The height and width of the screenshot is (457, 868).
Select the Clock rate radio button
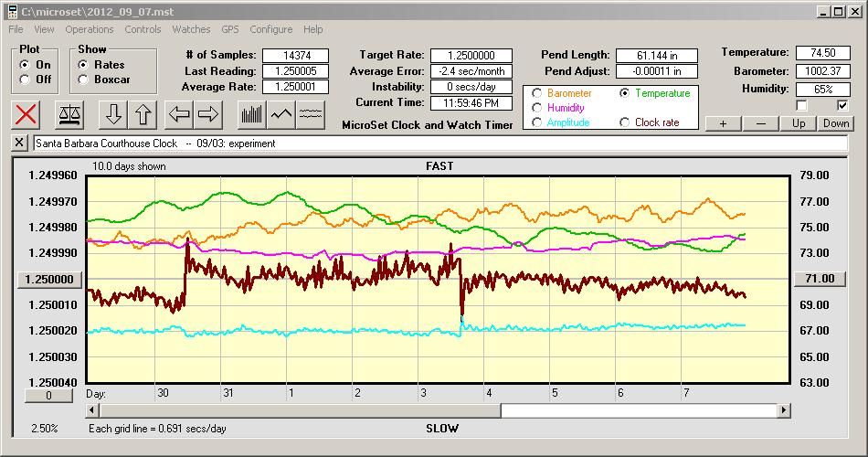(x=624, y=122)
